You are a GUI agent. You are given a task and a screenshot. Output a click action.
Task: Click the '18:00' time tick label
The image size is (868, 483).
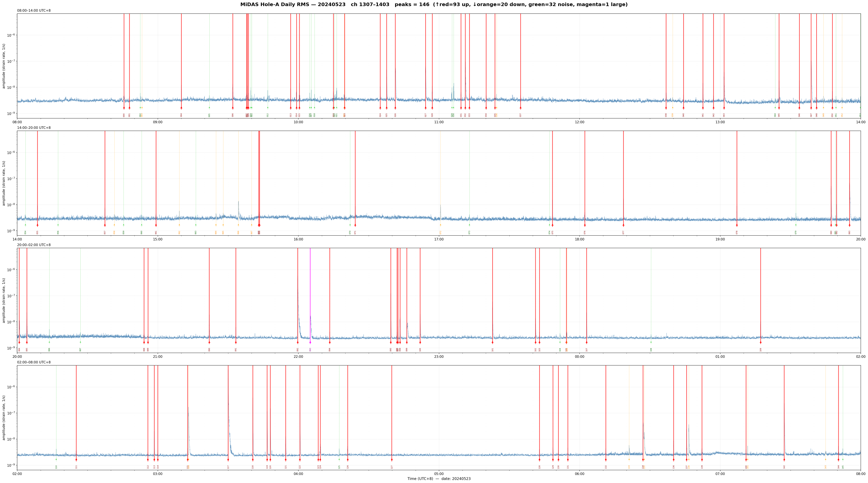(x=580, y=239)
